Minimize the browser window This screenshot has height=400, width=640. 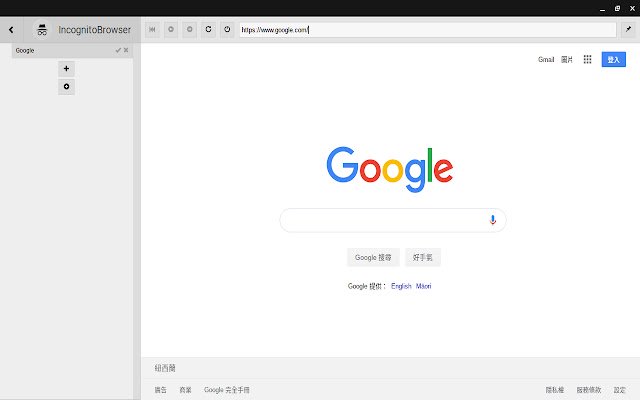(602, 8)
